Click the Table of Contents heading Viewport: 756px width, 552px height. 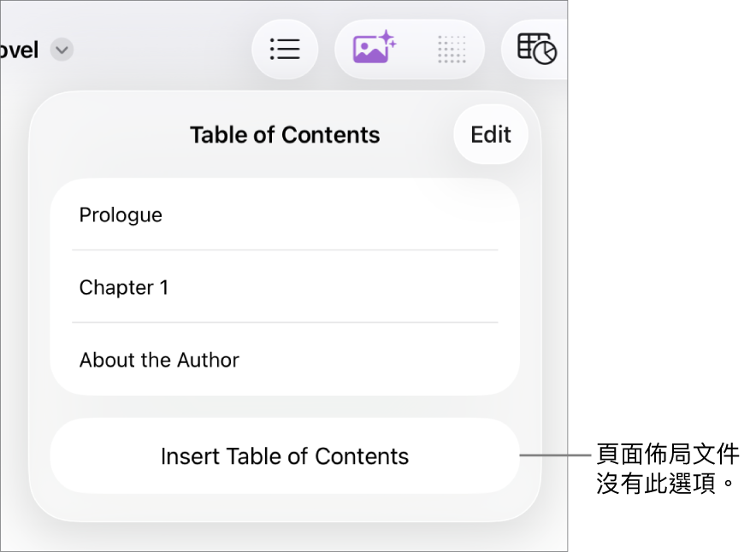(285, 135)
